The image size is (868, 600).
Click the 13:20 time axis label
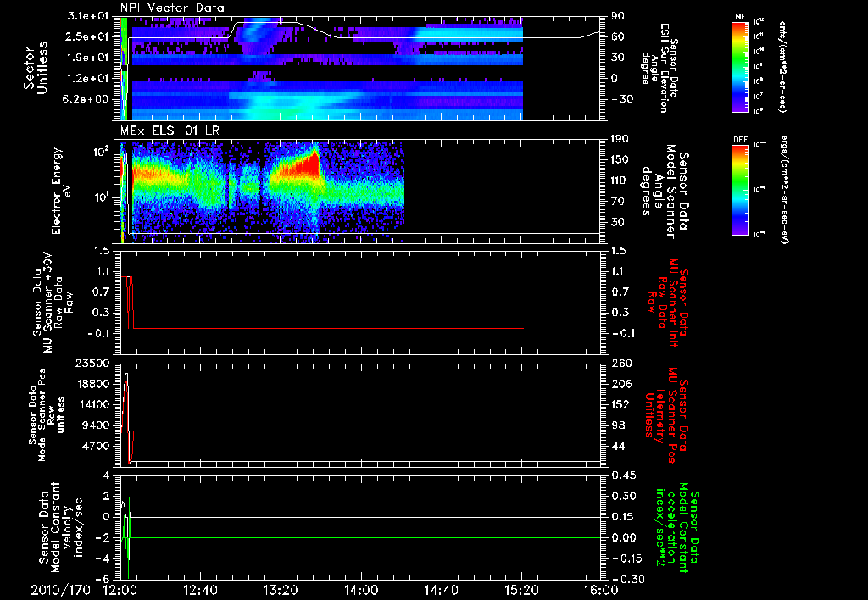281,590
